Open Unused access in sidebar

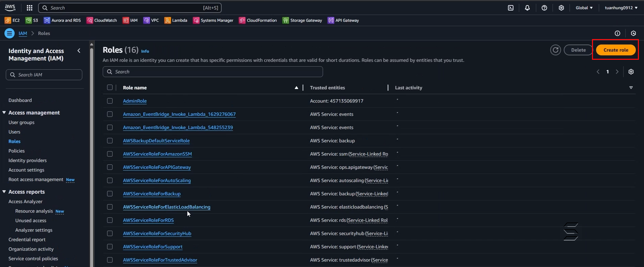[x=31, y=220]
